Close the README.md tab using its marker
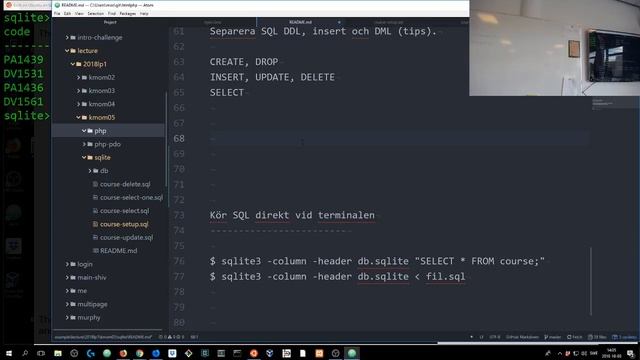This screenshot has height=360, width=640. 339,22
